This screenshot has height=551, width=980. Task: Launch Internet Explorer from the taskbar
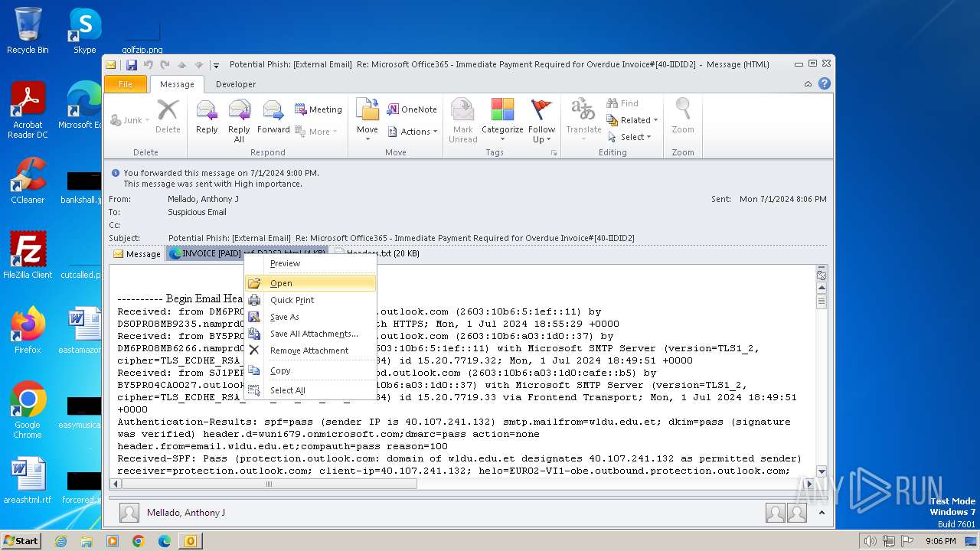[x=60, y=541]
